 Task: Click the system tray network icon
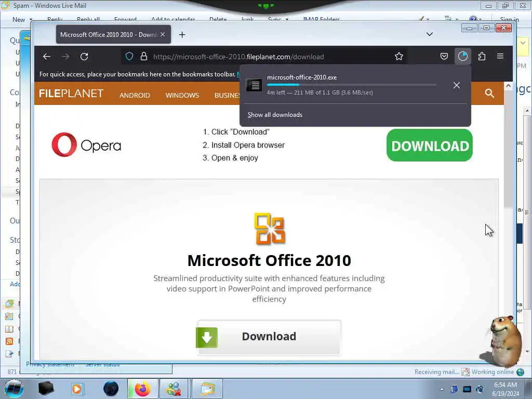click(467, 389)
